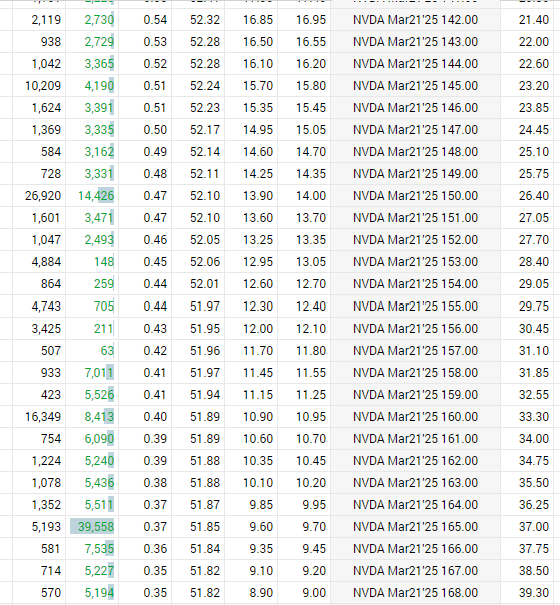Select the NVDA Mar21'25 163.00 contract cell
This screenshot has height=605, width=560.
click(x=415, y=483)
